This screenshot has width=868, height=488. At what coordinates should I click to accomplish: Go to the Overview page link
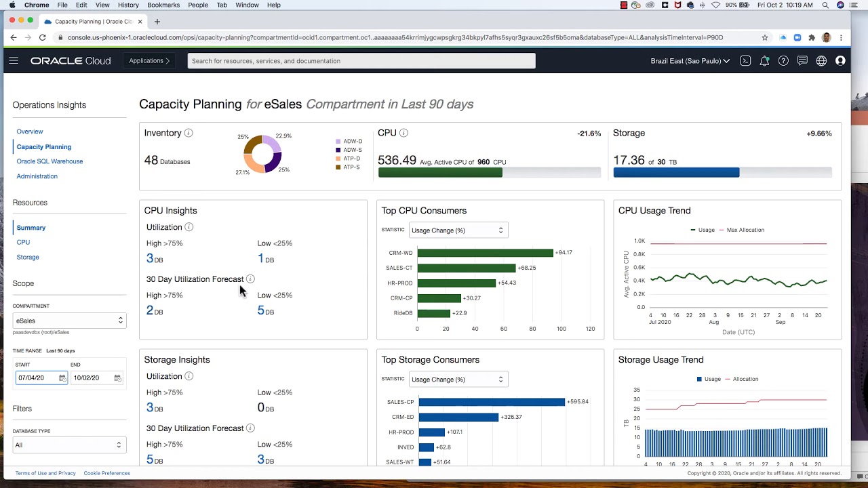(30, 131)
